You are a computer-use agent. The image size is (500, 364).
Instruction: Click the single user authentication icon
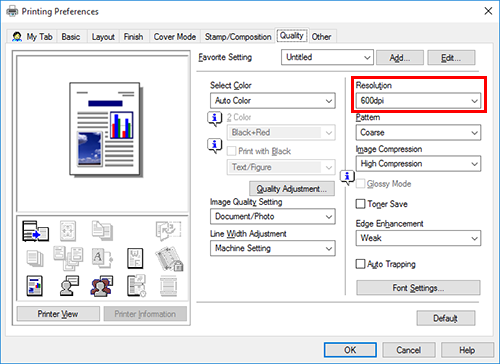click(69, 286)
